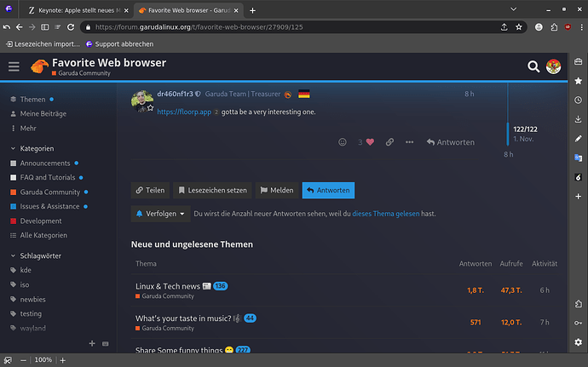Open the bookmarks star panel in right sidebar

579,81
